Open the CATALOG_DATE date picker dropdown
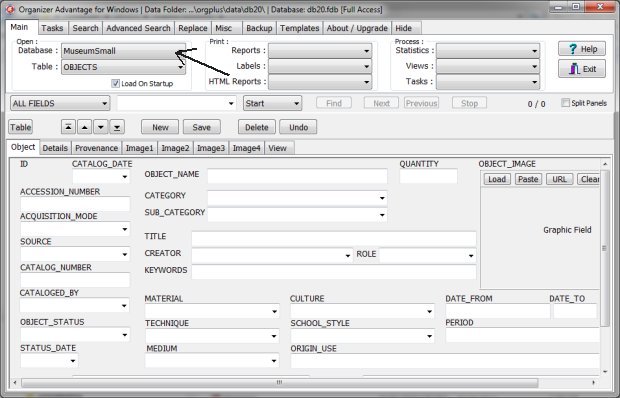This screenshot has height=398, width=620. (x=125, y=177)
